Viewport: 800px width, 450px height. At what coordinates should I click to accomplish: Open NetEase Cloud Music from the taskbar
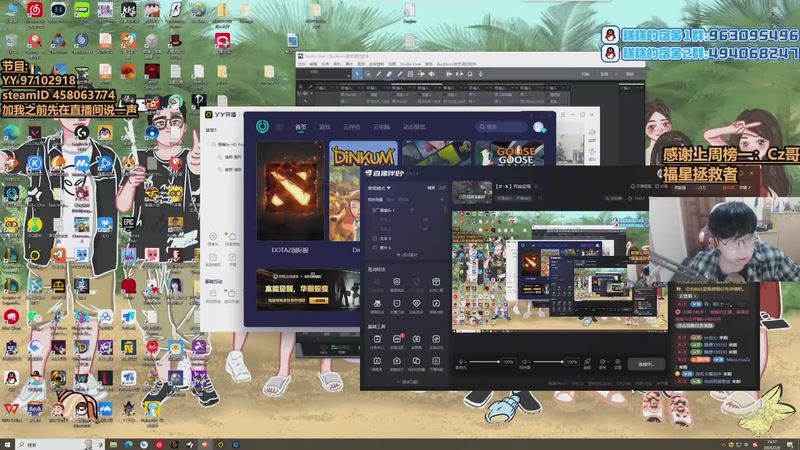(159, 444)
